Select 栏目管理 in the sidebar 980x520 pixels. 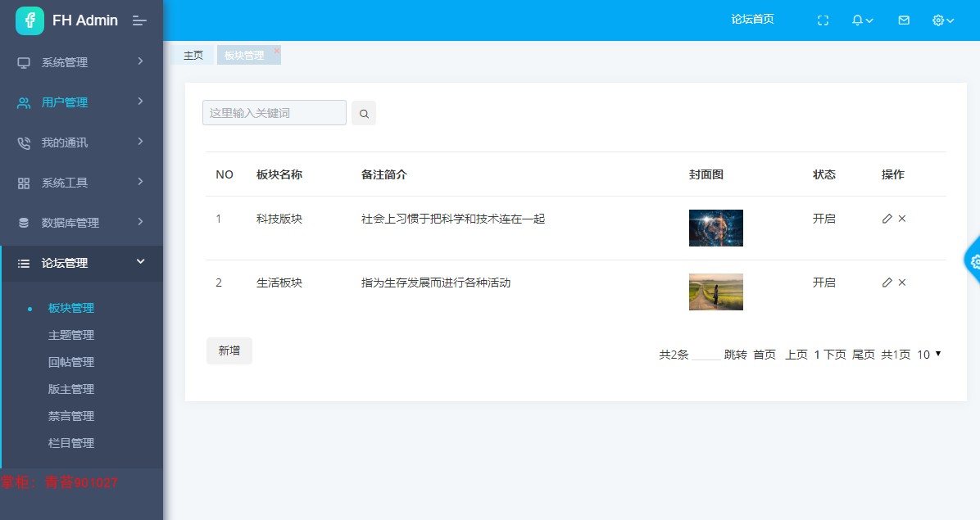click(71, 443)
